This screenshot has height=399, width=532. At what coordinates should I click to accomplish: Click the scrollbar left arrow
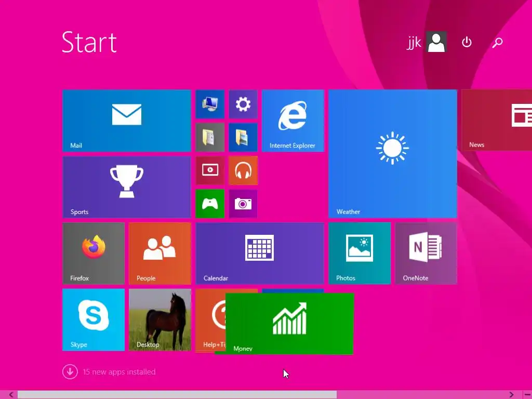(x=11, y=395)
